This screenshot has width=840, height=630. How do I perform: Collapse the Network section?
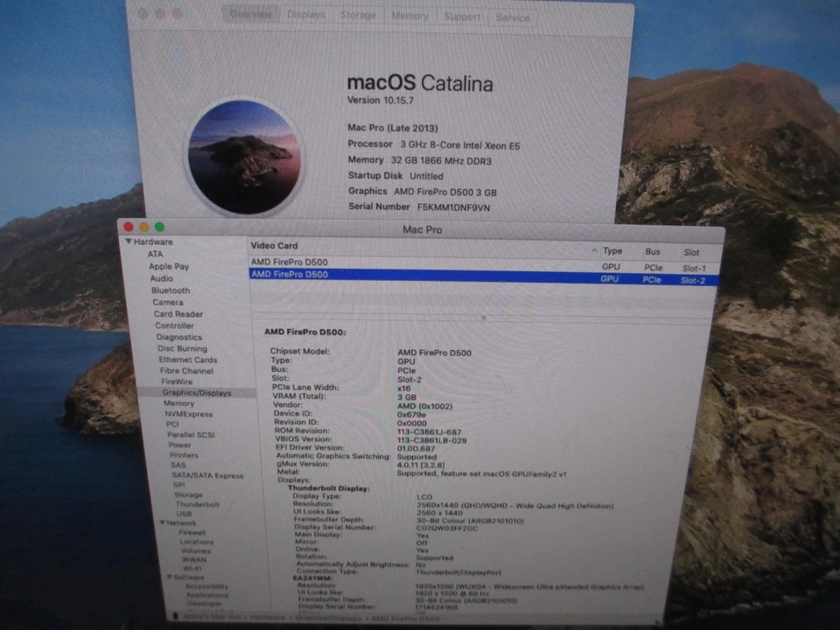163,522
